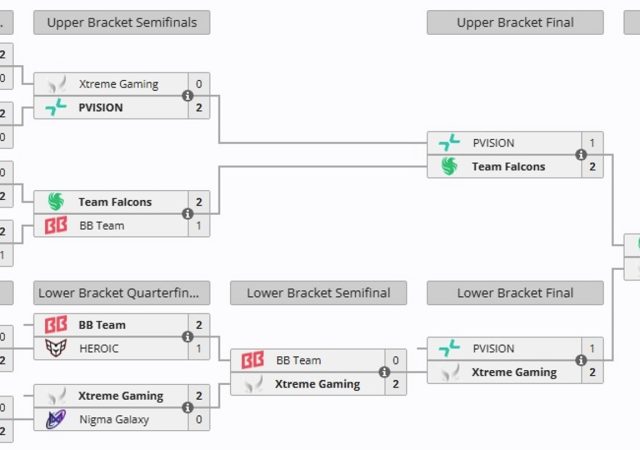Click Nigma Galaxy team name
The width and height of the screenshot is (640, 450).
pos(113,420)
